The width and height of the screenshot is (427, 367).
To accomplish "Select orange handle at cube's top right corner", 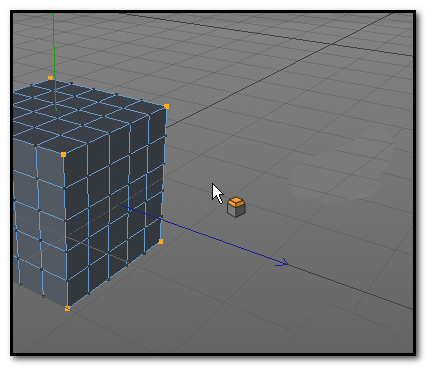I will tap(167, 106).
